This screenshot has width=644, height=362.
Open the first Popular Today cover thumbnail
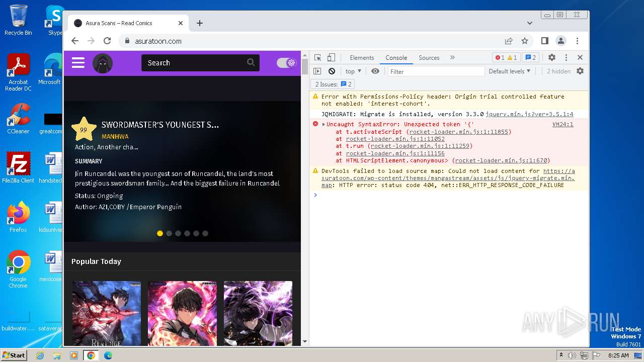coord(107,313)
